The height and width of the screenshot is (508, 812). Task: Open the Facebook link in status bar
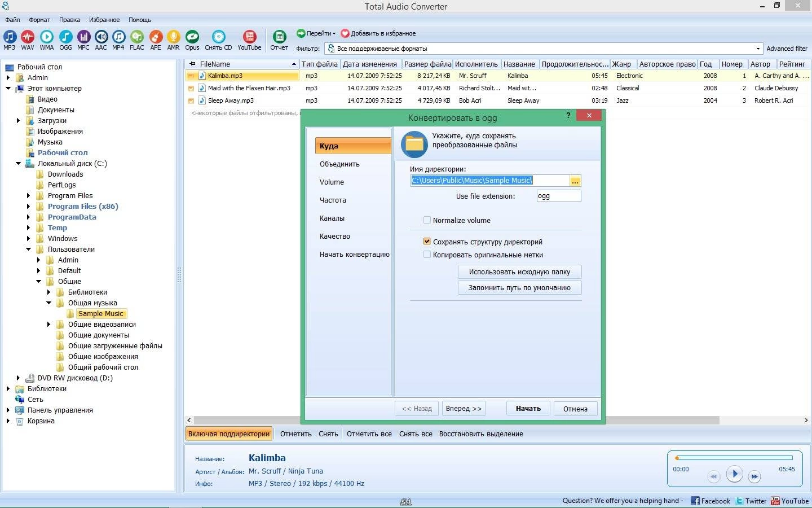(x=710, y=501)
